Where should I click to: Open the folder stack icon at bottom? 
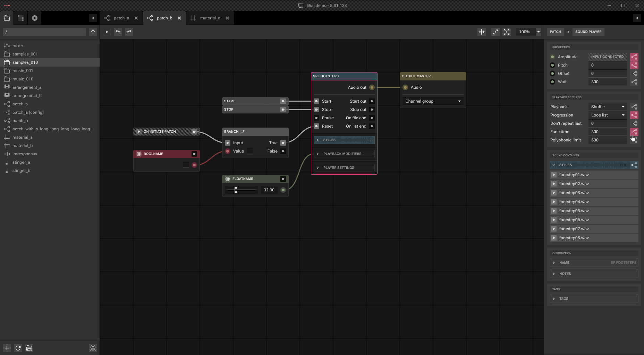click(x=29, y=348)
